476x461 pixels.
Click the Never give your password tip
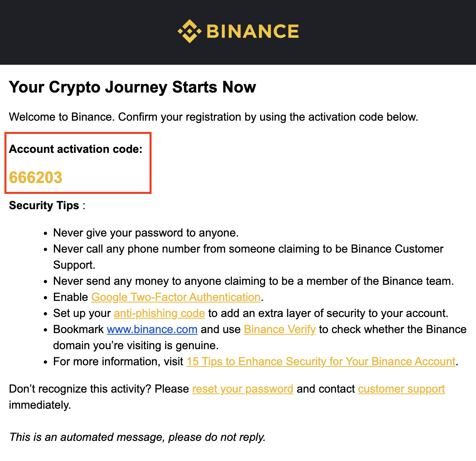(146, 233)
